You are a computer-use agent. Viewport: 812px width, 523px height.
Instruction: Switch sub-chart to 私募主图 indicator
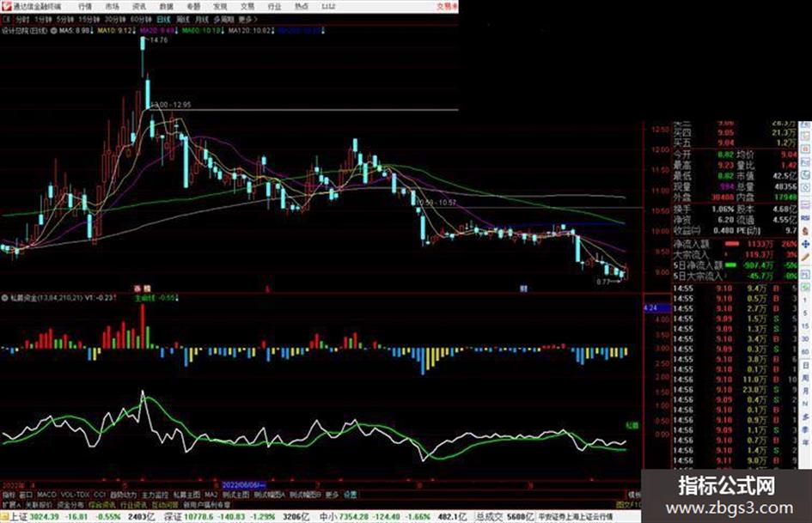[x=186, y=495]
